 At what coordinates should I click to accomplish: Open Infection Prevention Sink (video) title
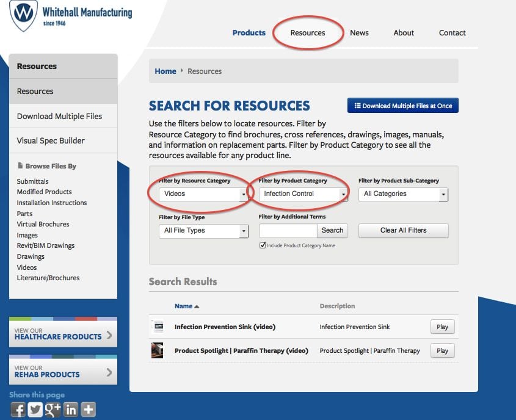point(225,327)
